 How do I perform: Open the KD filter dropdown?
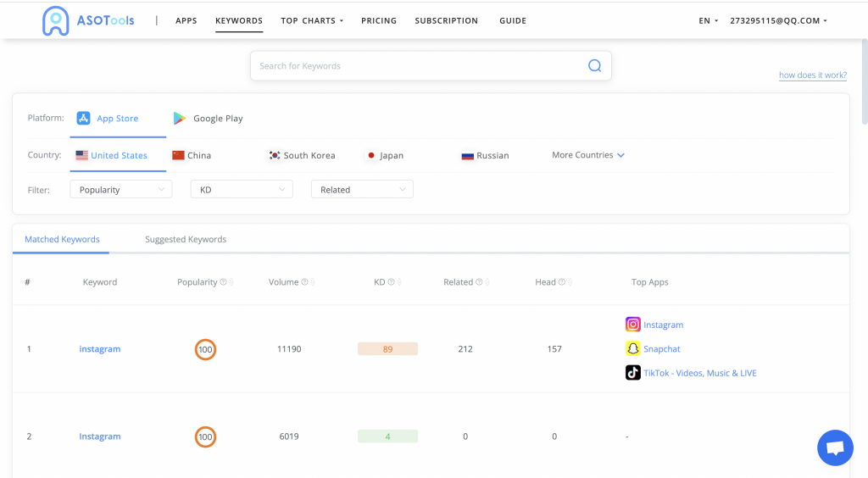point(242,189)
